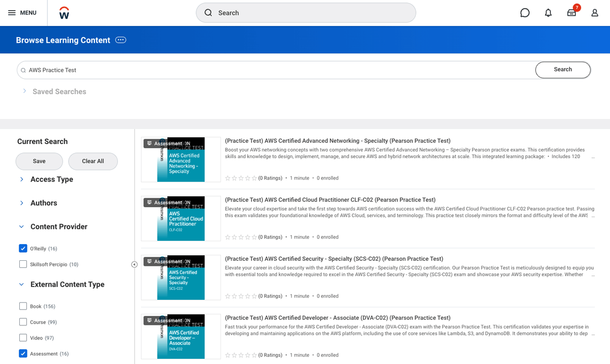Click Assessment badge on Developer Associate thumbnail
The image size is (610, 364).
click(x=164, y=320)
